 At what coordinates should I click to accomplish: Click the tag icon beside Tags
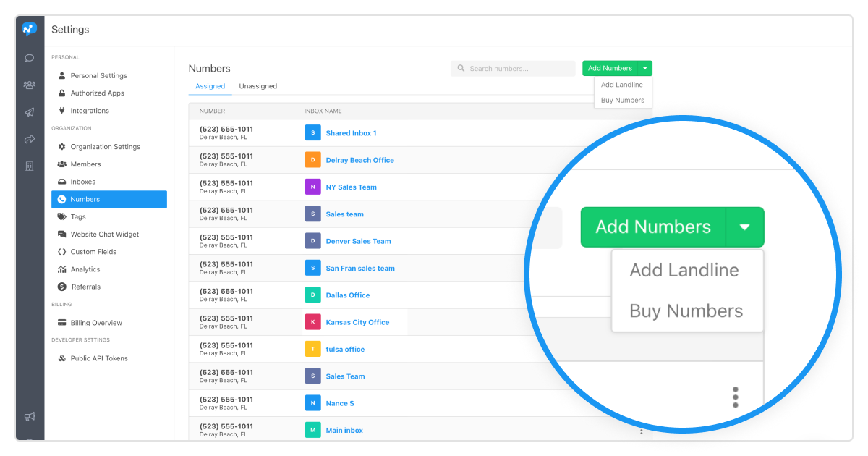tap(62, 216)
